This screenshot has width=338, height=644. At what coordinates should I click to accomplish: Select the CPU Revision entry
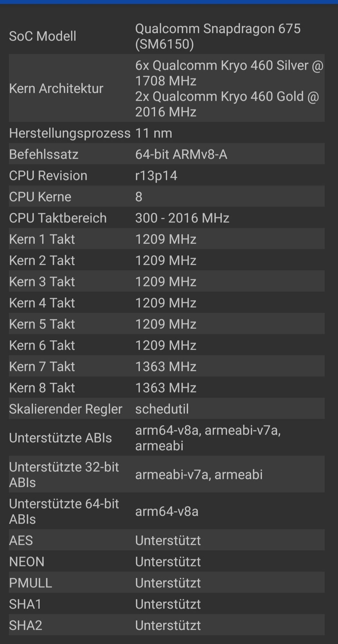click(x=47, y=175)
